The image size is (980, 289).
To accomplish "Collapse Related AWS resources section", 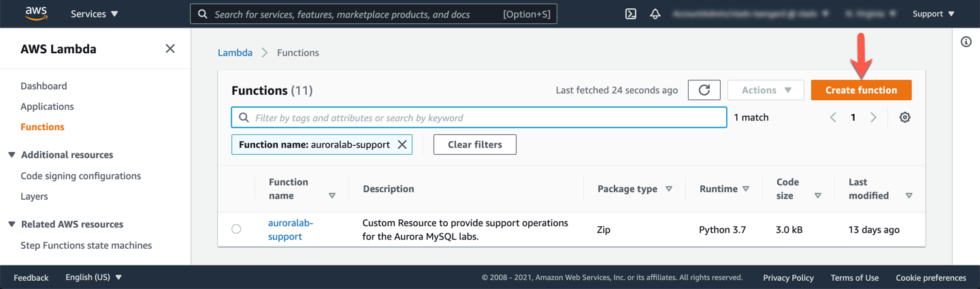I will 12,224.
